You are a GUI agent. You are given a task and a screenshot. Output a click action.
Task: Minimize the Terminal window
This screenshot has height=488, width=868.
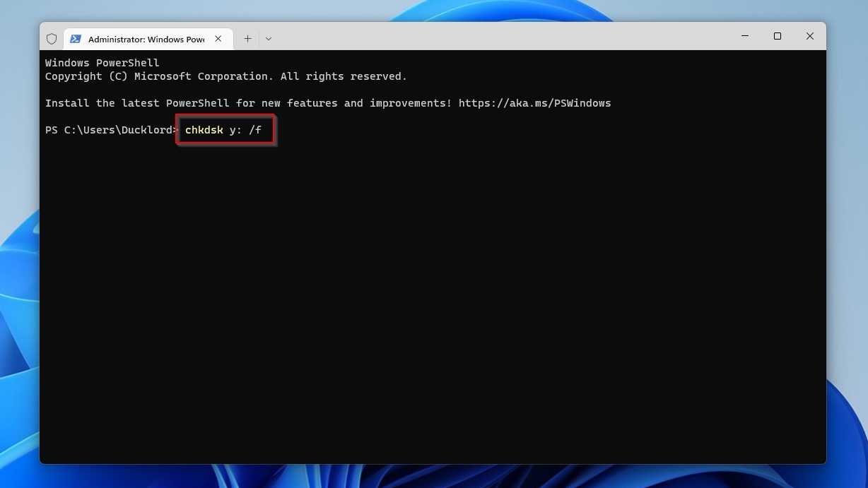pos(745,36)
